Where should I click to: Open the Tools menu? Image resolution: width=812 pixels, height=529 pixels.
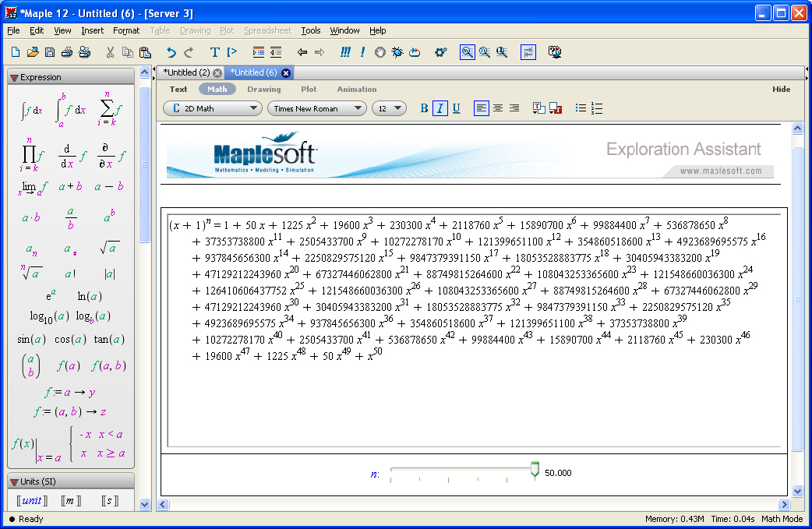[x=311, y=30]
